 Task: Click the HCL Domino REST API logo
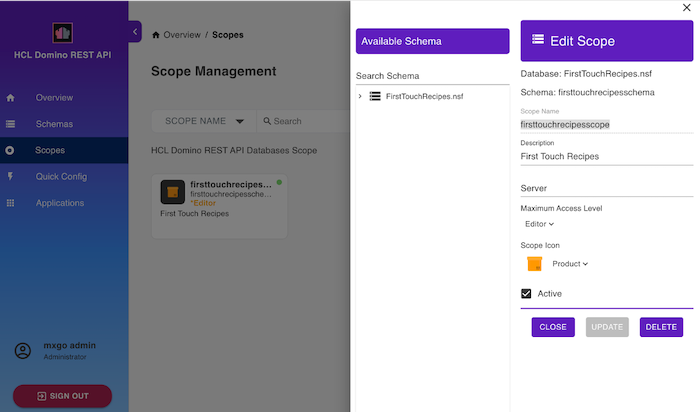(x=62, y=33)
